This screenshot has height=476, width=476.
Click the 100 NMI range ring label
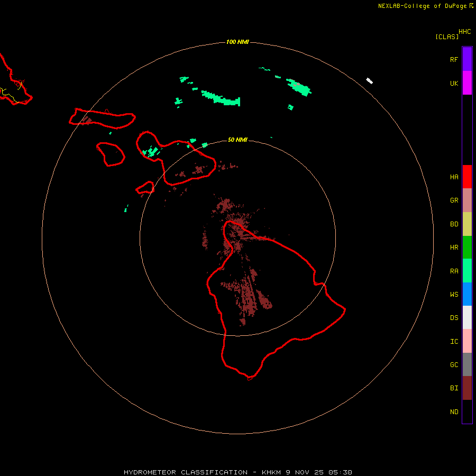237,42
